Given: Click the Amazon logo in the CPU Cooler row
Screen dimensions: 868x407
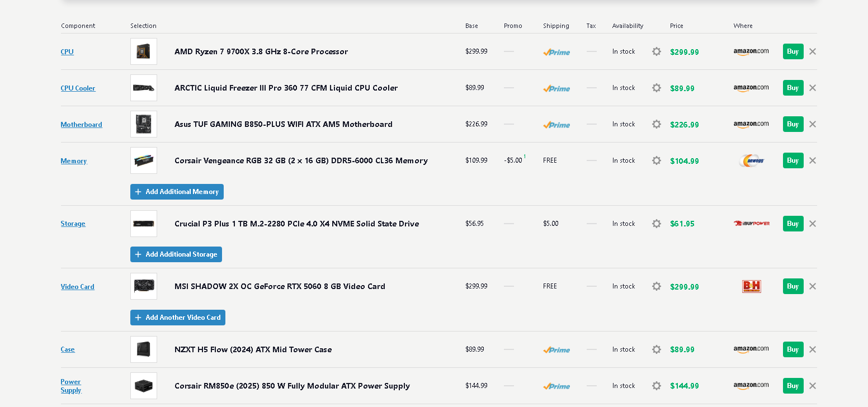Looking at the screenshot, I should (x=751, y=88).
